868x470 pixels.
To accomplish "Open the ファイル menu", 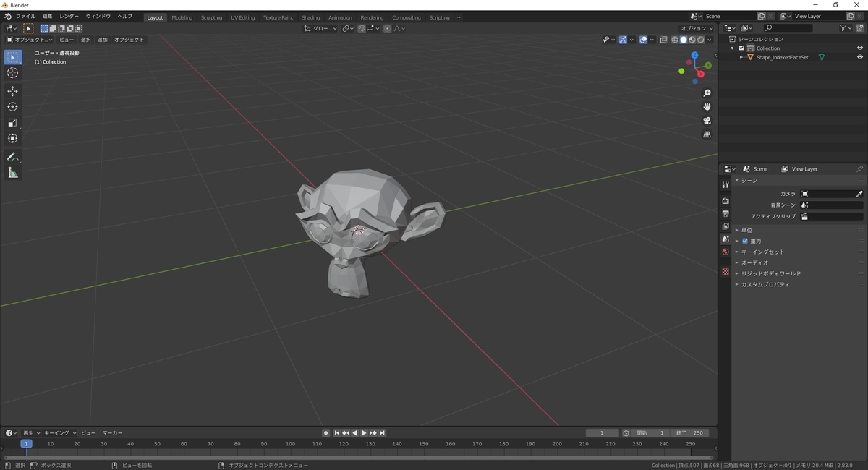I will tap(25, 17).
